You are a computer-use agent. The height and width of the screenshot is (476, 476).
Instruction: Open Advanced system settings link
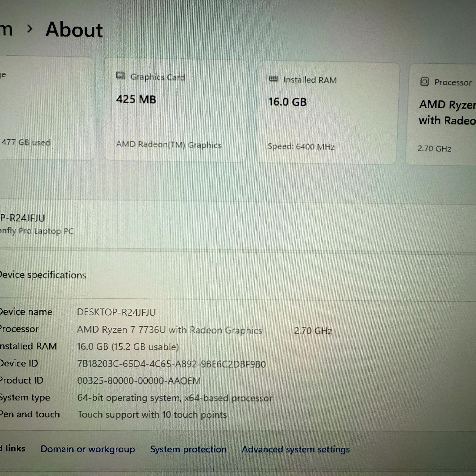(296, 450)
